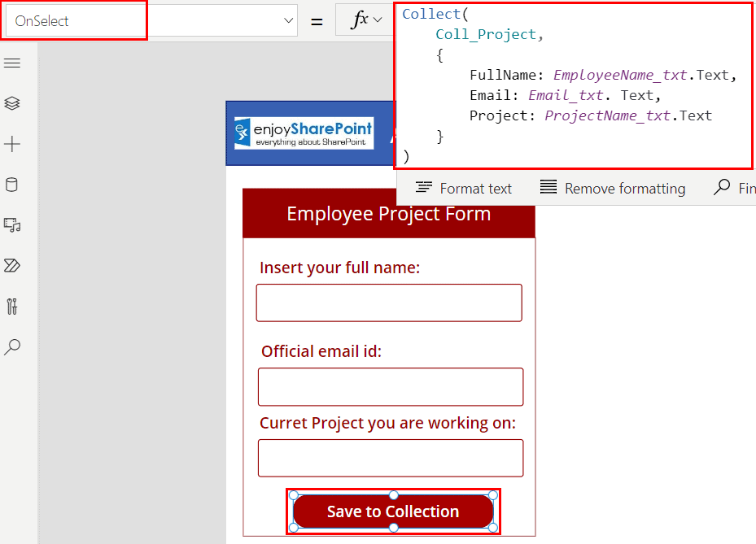This screenshot has width=756, height=544.
Task: Open the OnSelect property selector dropdown
Action: (74, 20)
